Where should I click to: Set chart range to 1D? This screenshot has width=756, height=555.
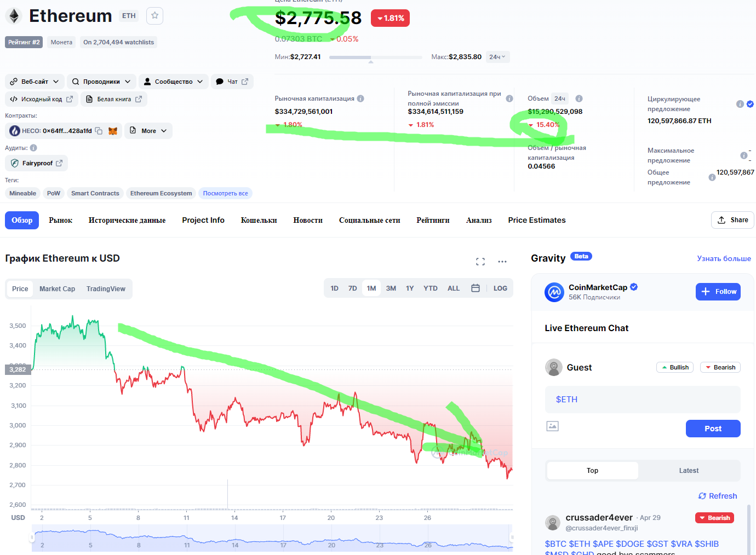click(x=335, y=288)
